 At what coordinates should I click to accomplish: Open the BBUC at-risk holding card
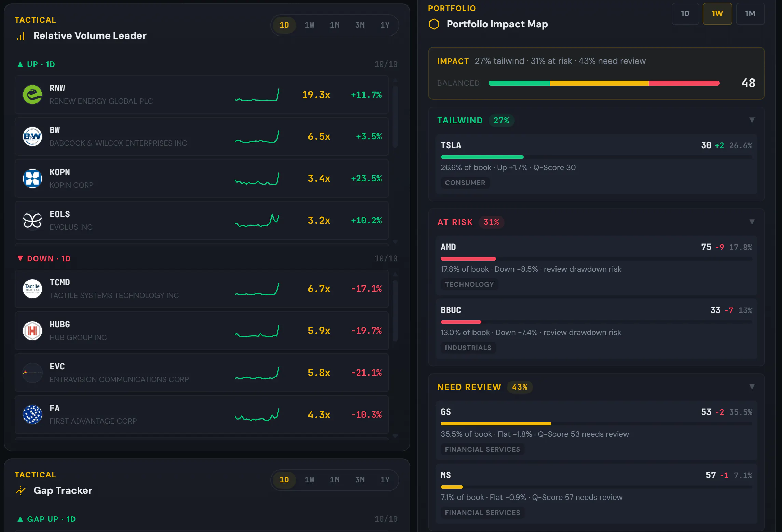[596, 329]
